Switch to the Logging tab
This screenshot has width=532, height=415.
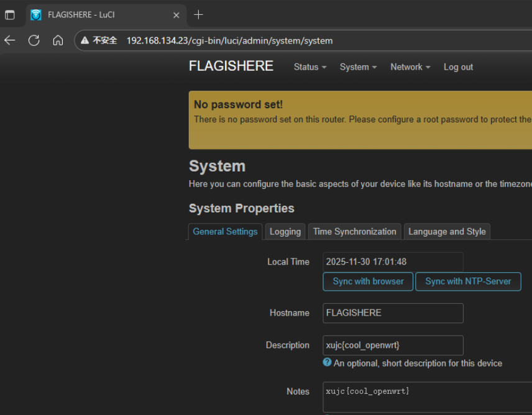click(x=285, y=232)
